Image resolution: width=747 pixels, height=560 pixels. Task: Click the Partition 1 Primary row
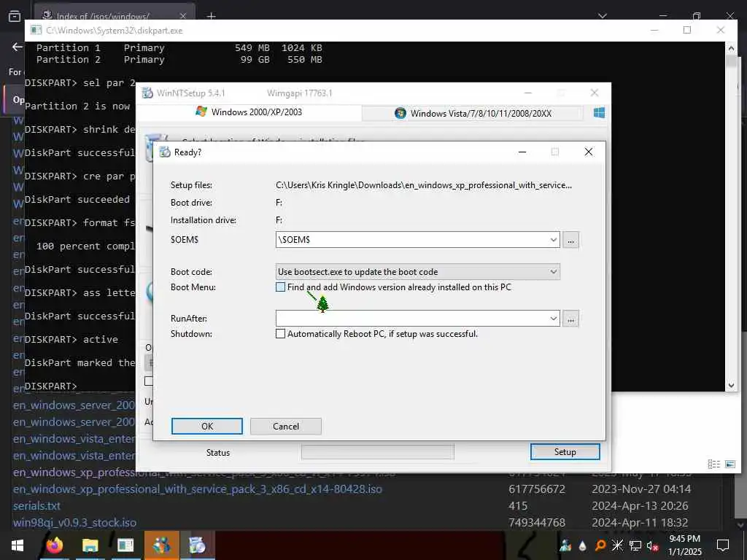coord(179,47)
